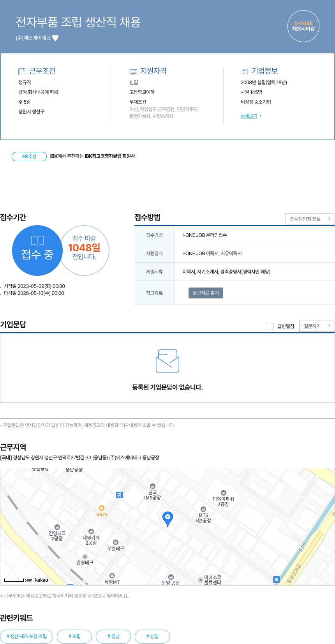This screenshot has height=644, width=335.
Task: Click the 지원자격 calendar icon
Action: (x=133, y=71)
